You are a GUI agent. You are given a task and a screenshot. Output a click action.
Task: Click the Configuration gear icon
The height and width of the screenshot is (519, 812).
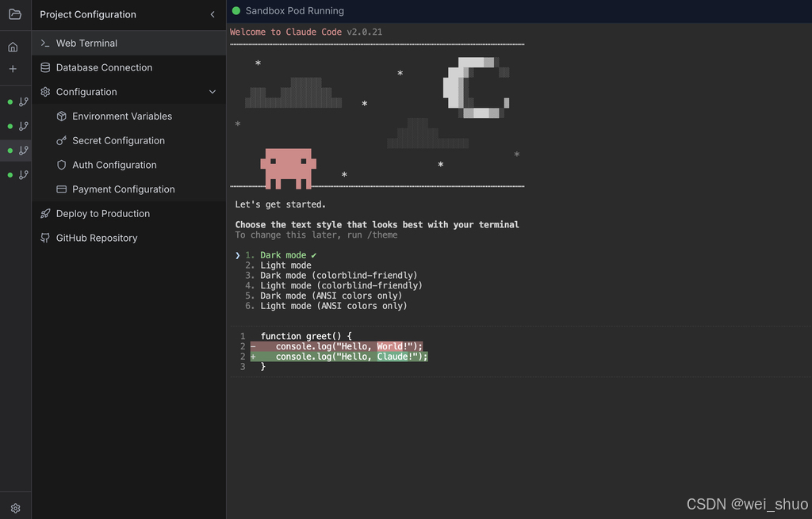[45, 92]
